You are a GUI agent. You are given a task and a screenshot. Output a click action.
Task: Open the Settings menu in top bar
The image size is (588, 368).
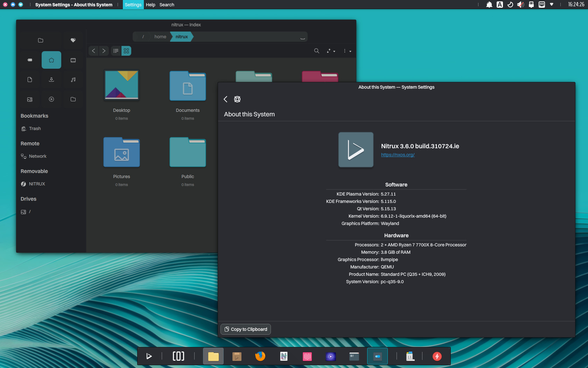(x=133, y=5)
